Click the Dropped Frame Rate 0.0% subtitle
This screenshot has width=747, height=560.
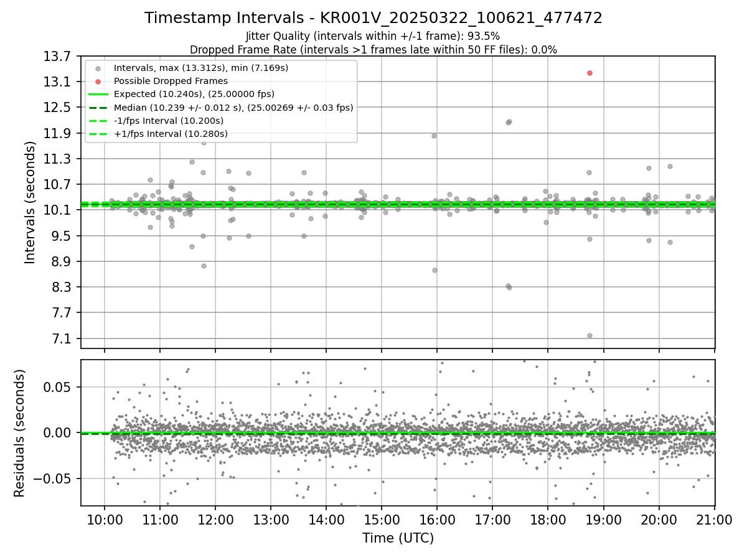coord(373,50)
